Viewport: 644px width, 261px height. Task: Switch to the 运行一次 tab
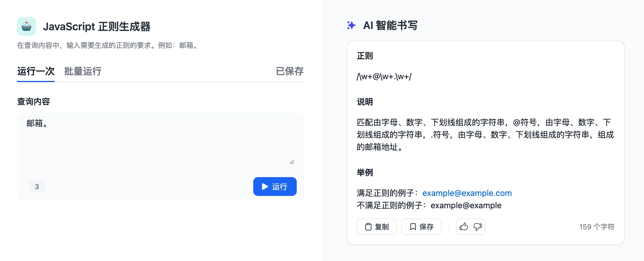pos(36,71)
